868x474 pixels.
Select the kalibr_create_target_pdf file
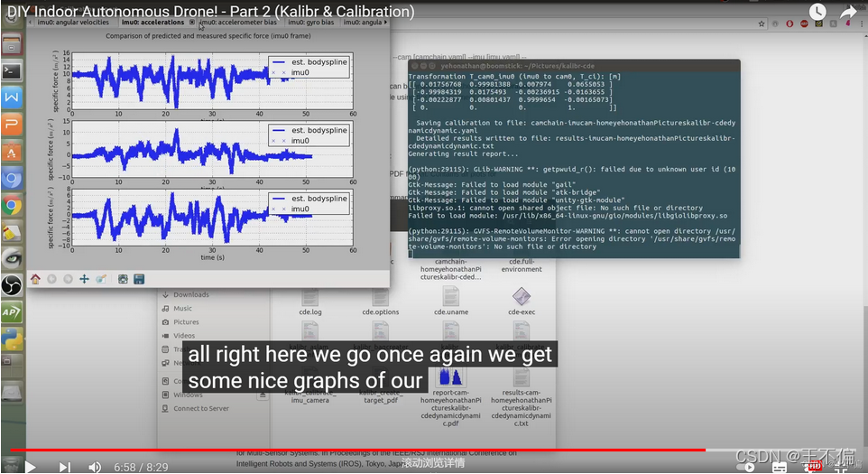pyautogui.click(x=381, y=396)
